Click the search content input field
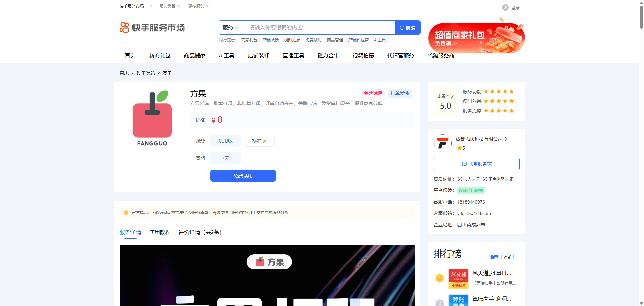644x306 pixels. pos(319,28)
